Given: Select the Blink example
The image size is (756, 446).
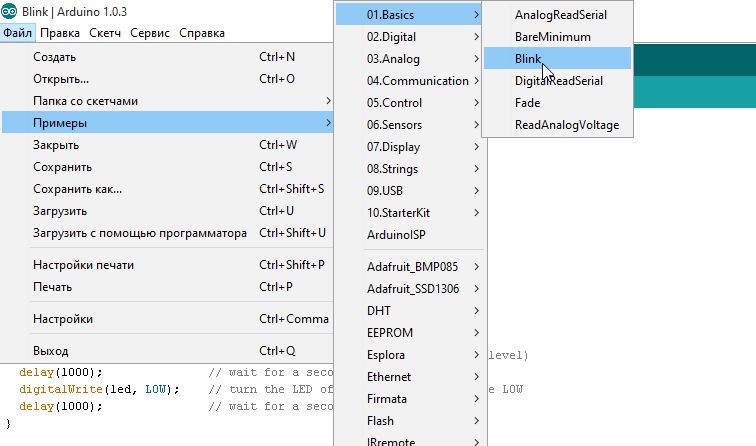Looking at the screenshot, I should click(557, 59).
